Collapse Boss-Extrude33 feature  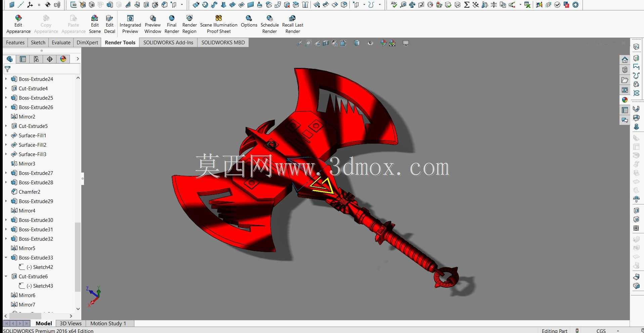(6, 257)
